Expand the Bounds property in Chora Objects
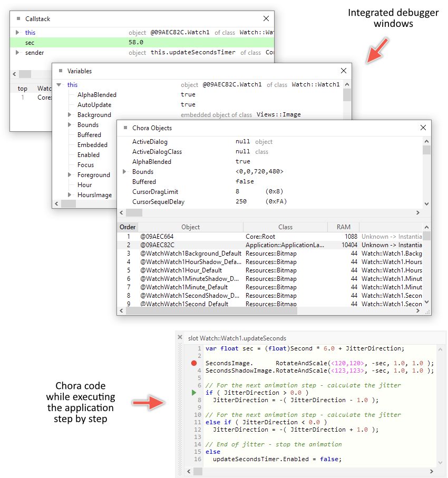 pos(124,172)
